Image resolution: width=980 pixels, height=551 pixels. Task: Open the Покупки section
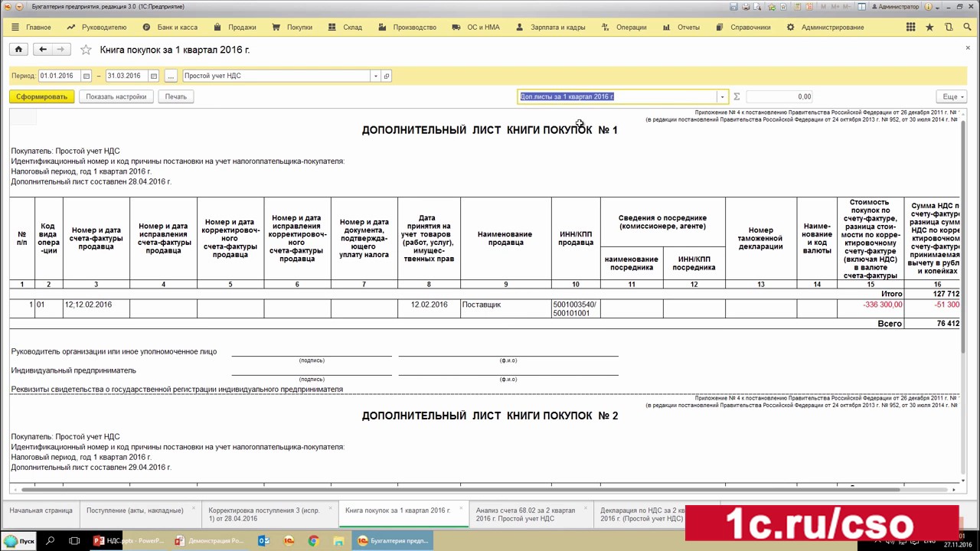[292, 27]
